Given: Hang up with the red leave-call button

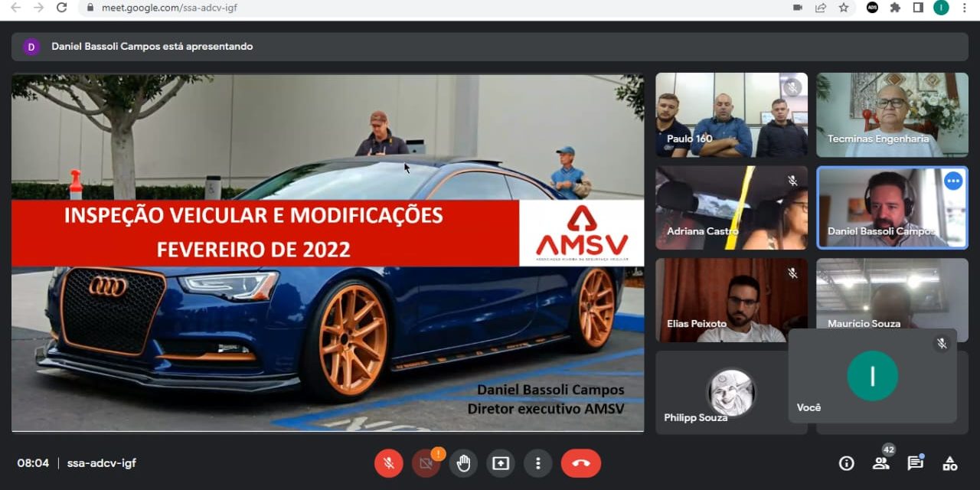Looking at the screenshot, I should point(580,463).
